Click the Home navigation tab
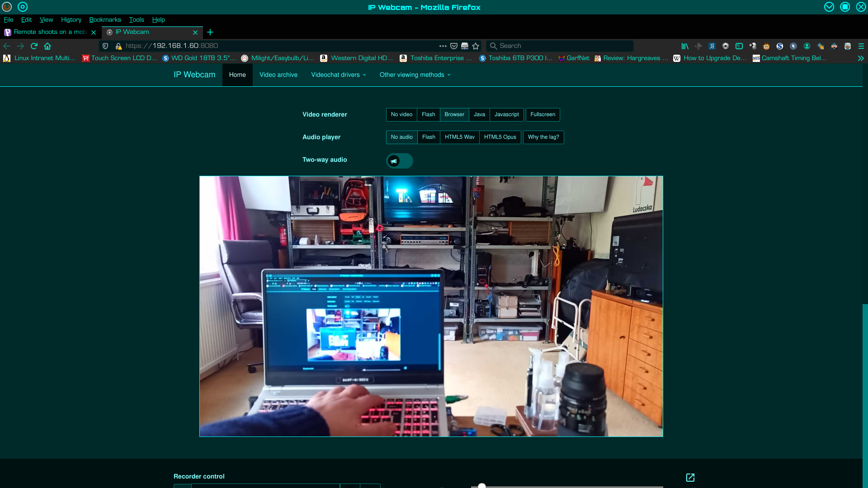The width and height of the screenshot is (868, 488). [x=237, y=75]
